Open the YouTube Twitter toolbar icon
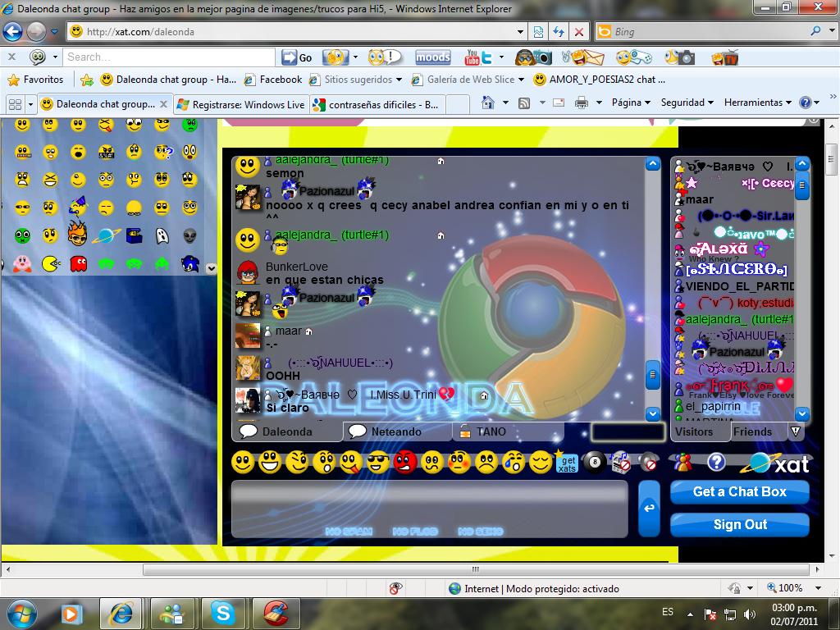The height and width of the screenshot is (630, 840). [478, 57]
